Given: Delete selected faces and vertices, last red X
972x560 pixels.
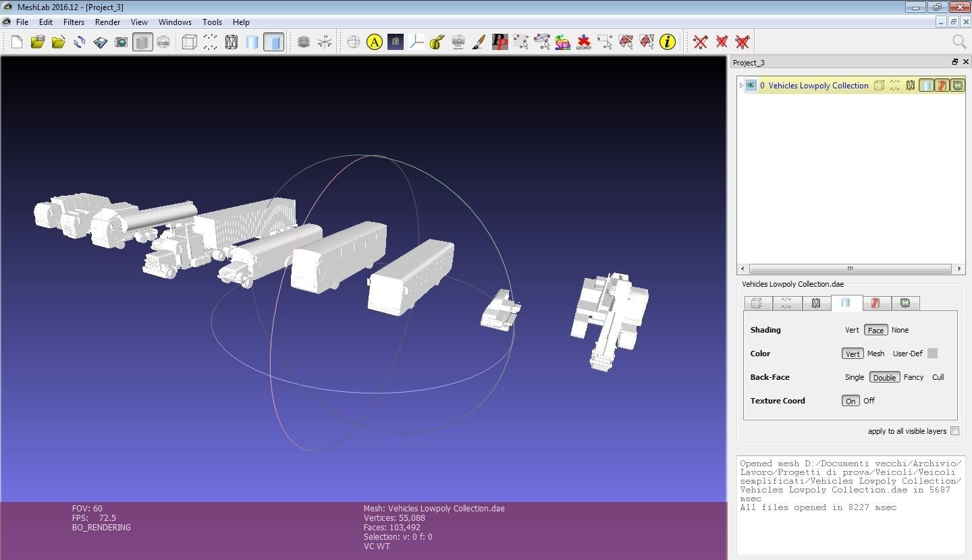Looking at the screenshot, I should point(742,42).
